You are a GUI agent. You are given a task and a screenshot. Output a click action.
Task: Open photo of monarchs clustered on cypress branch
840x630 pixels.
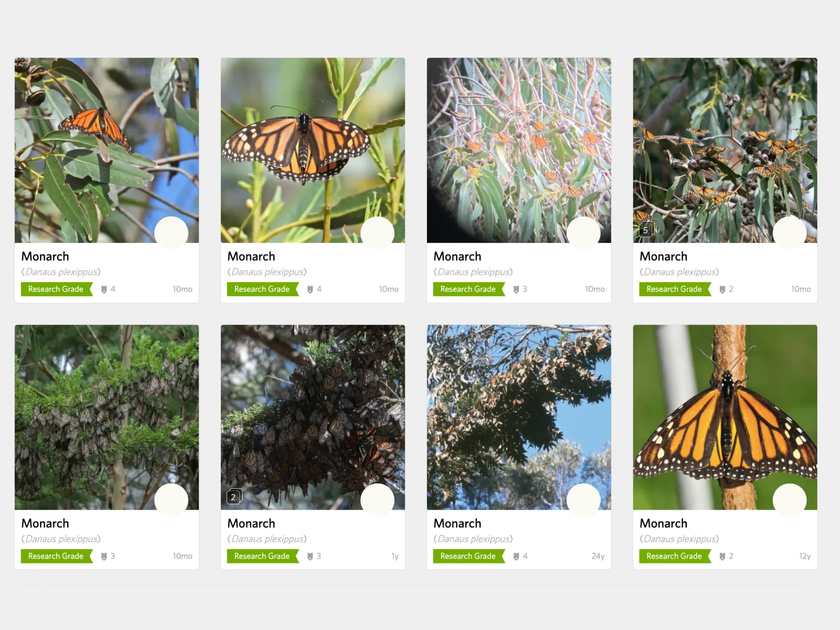[x=107, y=417]
